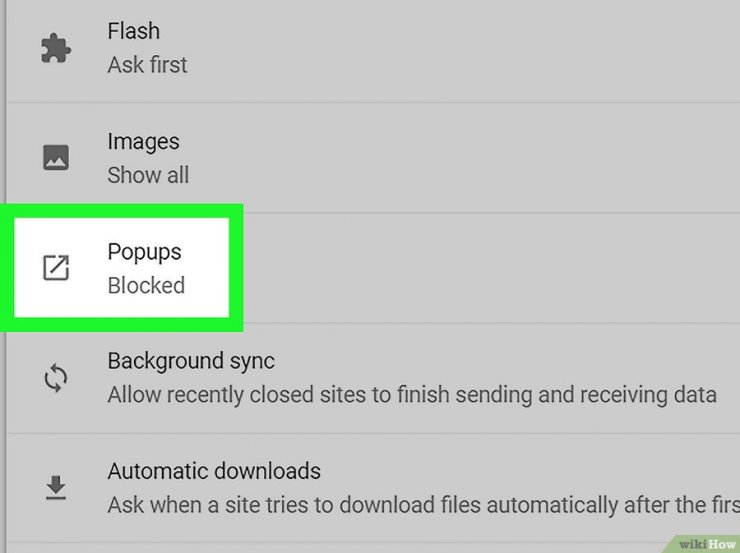Click the Background sync circular arrows icon

56,378
